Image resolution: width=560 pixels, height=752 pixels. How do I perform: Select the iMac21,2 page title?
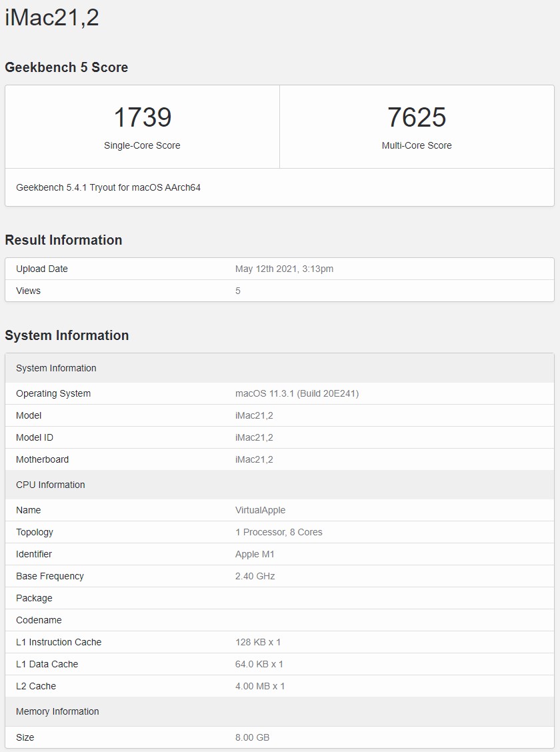tap(52, 18)
